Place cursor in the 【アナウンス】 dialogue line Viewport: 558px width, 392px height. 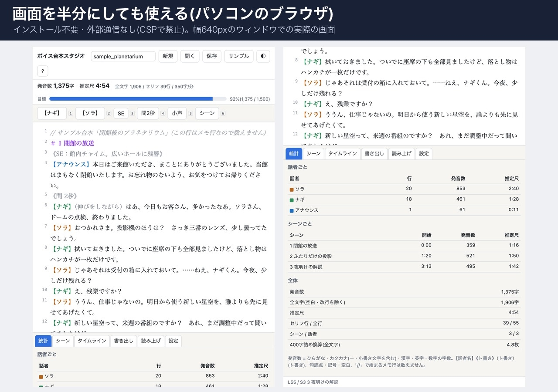[x=159, y=175]
